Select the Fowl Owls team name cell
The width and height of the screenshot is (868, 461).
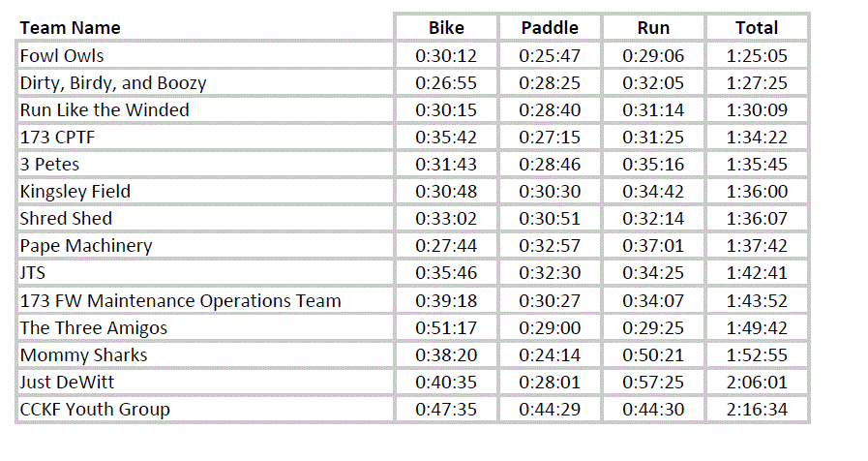pos(62,55)
